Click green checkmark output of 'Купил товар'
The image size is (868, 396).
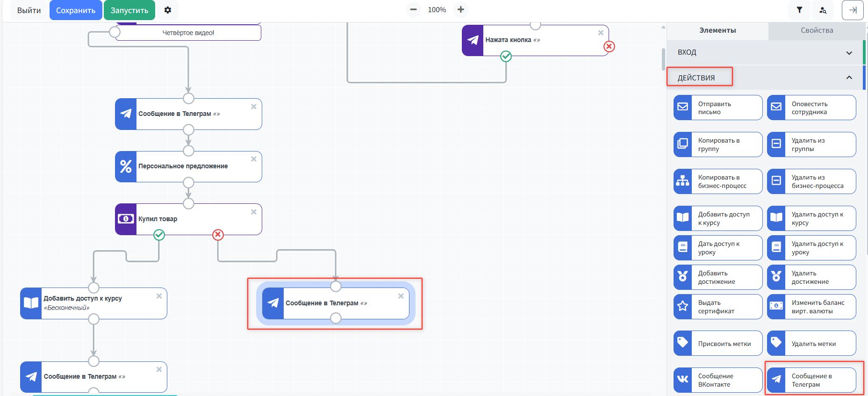click(159, 235)
